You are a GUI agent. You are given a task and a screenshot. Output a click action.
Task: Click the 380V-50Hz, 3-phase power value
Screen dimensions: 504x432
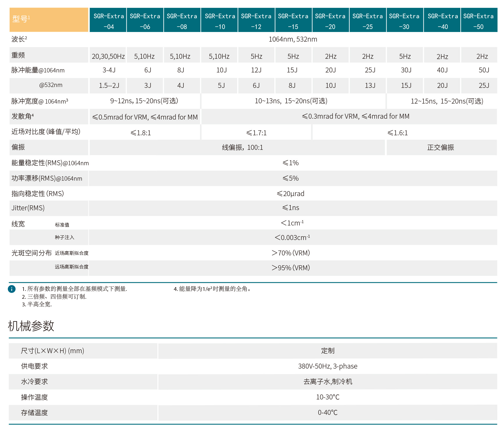click(x=328, y=366)
